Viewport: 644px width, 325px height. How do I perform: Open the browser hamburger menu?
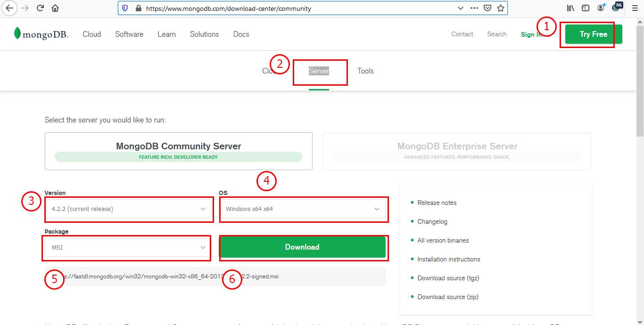click(635, 8)
